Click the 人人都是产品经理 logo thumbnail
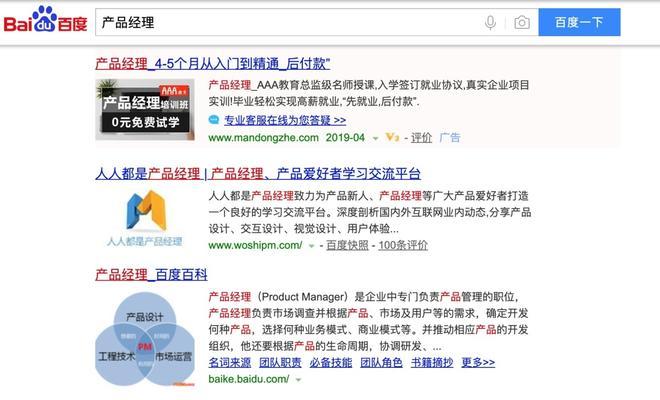Screen dimensions: 660x400 145,218
